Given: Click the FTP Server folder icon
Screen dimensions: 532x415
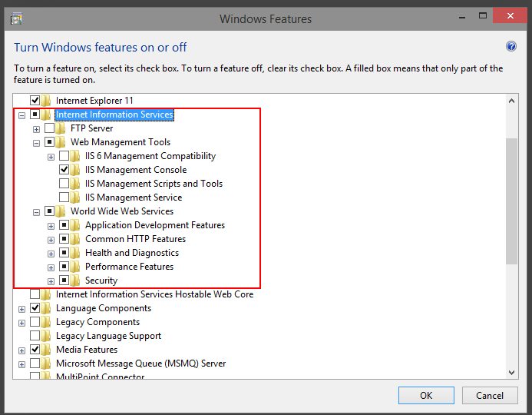Looking at the screenshot, I should [61, 128].
